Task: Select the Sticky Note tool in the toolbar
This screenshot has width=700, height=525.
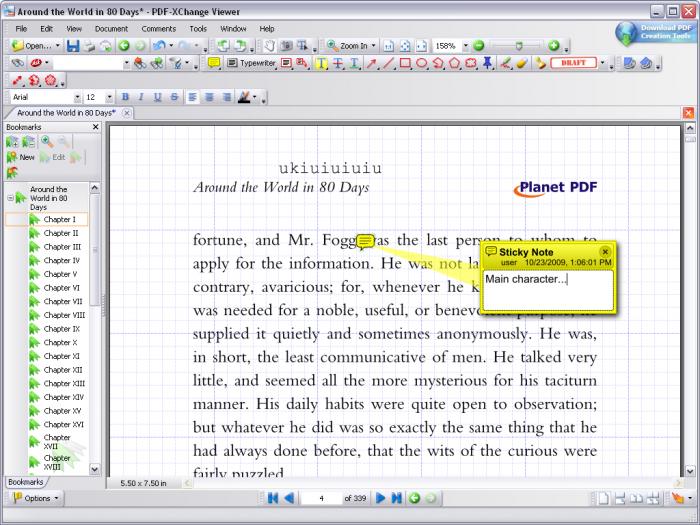Action: pos(213,63)
